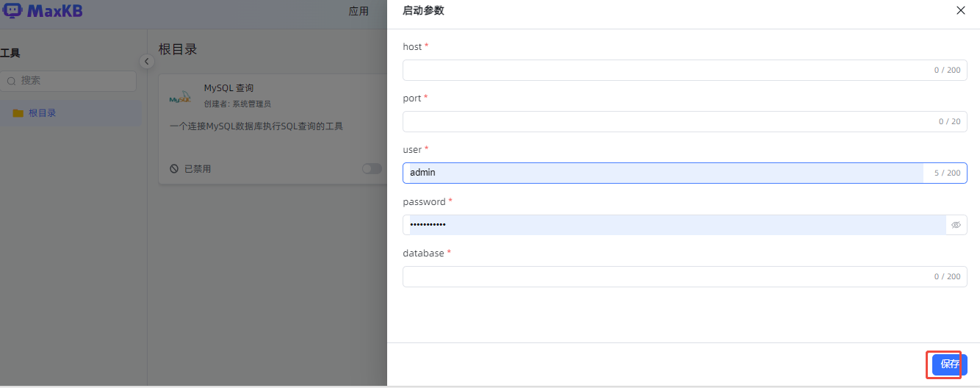Click the port input field
The height and width of the screenshot is (388, 980).
pyautogui.click(x=685, y=121)
